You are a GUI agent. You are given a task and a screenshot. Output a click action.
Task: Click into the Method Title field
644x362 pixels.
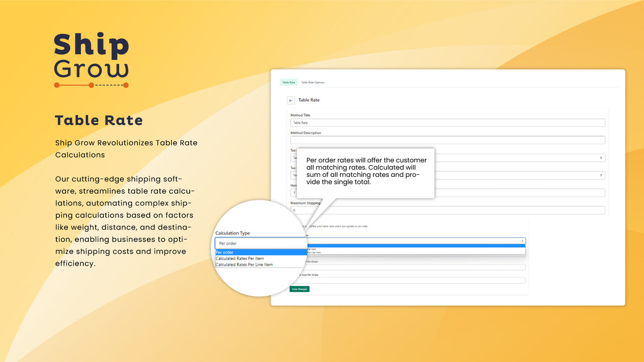[x=448, y=123]
